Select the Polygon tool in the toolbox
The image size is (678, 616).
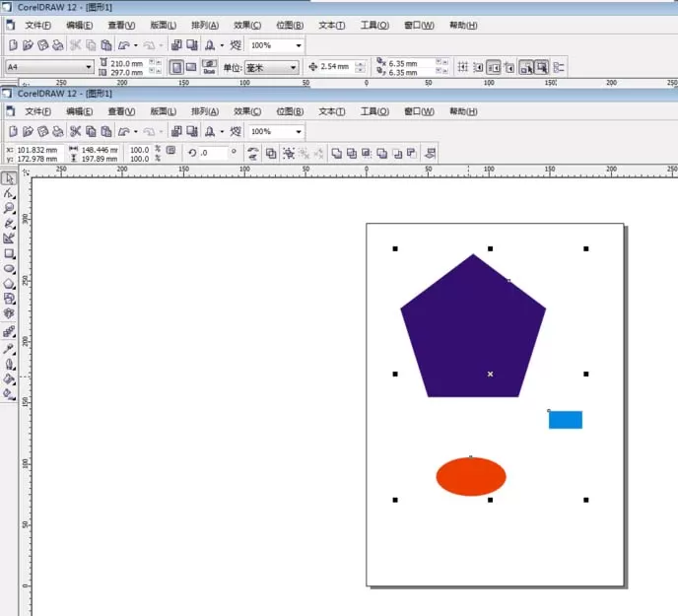click(9, 284)
